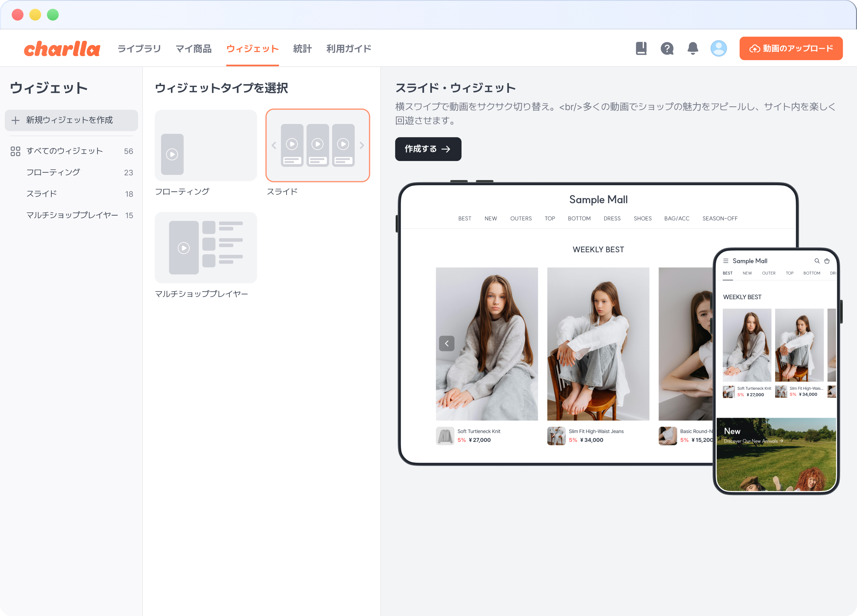Click the plus icon to create a new widget
857x616 pixels.
[15, 120]
